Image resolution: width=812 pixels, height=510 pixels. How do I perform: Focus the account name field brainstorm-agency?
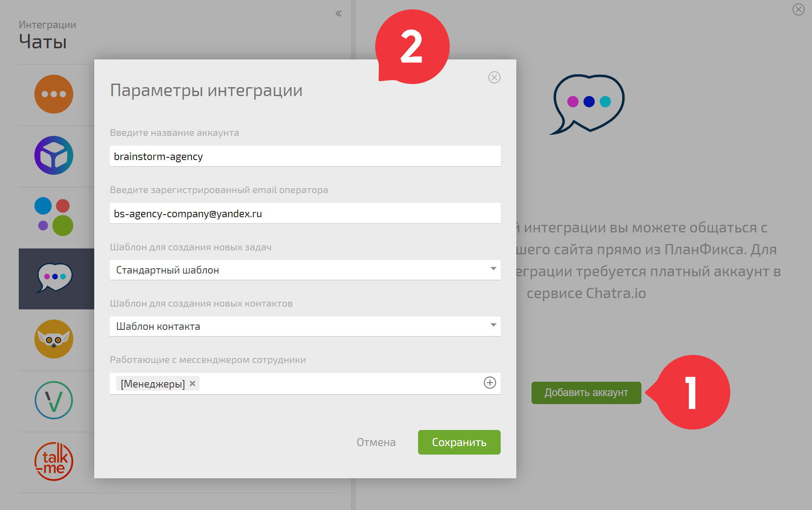pyautogui.click(x=305, y=156)
